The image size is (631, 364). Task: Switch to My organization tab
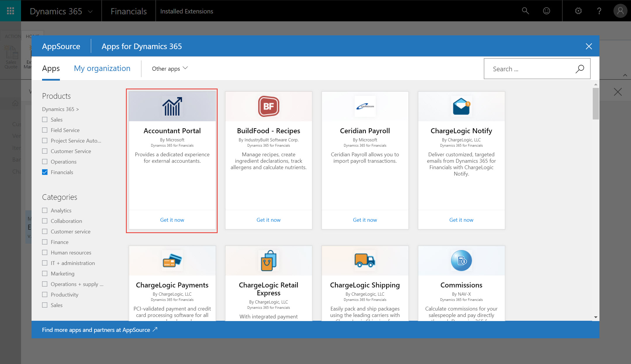[x=102, y=68]
